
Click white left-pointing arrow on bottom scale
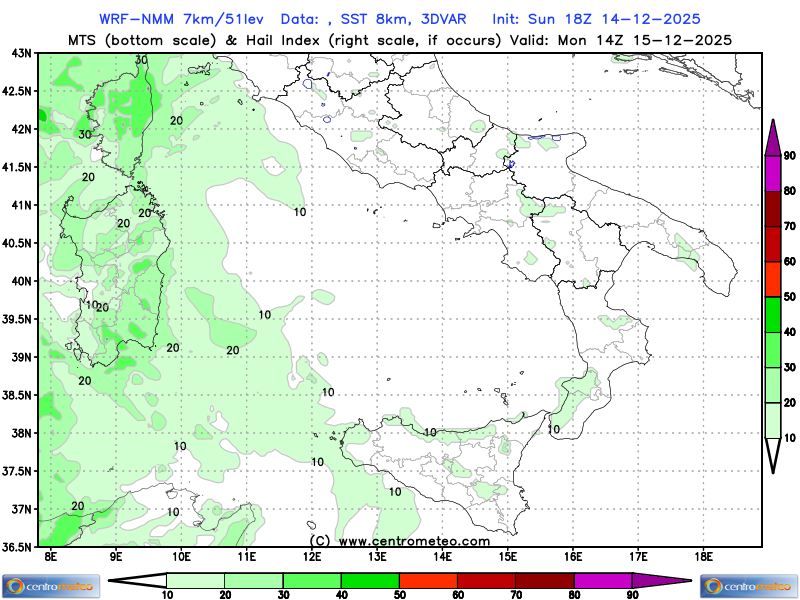pos(136,580)
